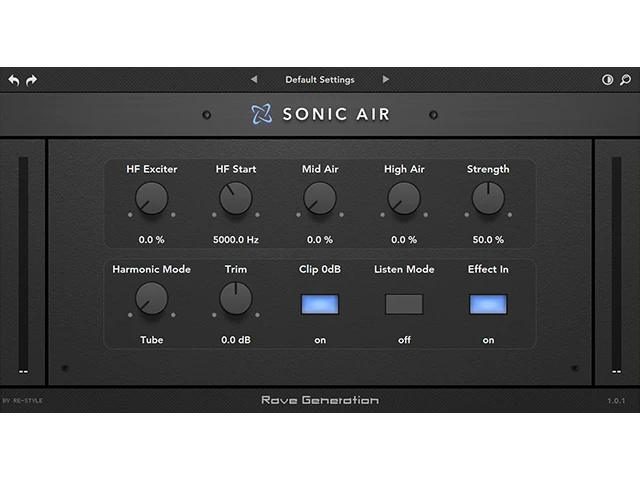Go to the next preset arrow
The image size is (640, 480).
(x=385, y=79)
